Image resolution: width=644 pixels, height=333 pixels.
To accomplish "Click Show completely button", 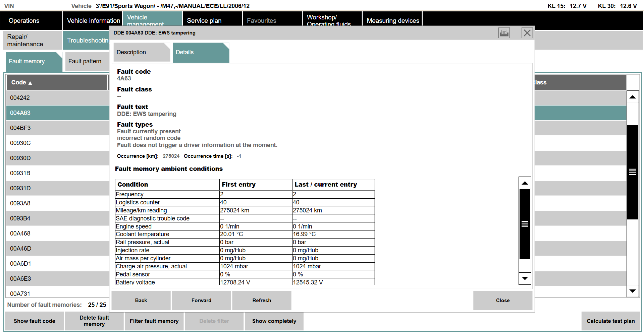I will (x=274, y=321).
